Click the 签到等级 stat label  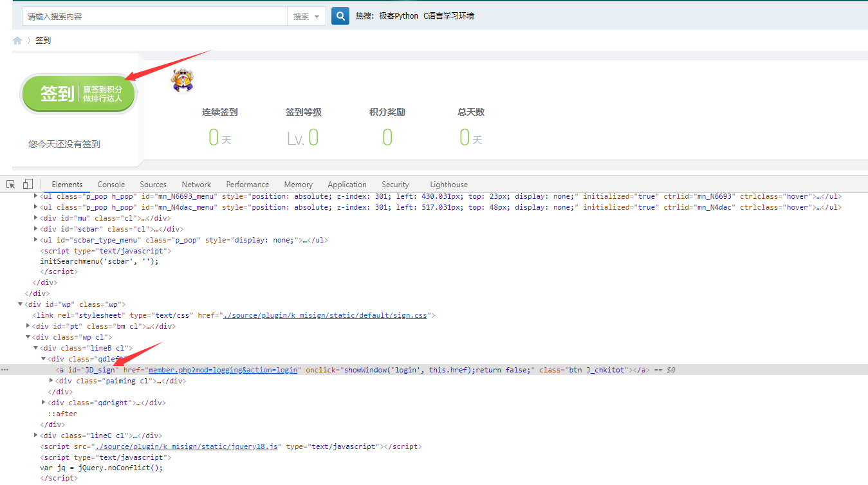click(x=304, y=112)
